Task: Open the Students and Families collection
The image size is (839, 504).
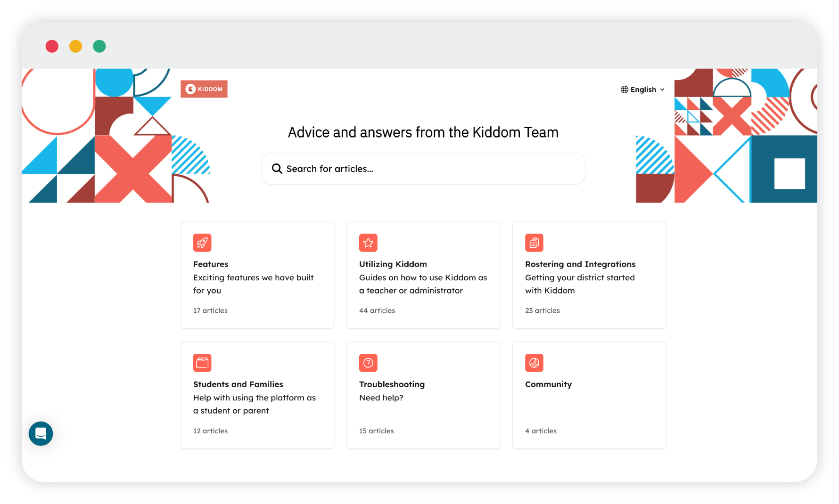Action: [x=257, y=395]
